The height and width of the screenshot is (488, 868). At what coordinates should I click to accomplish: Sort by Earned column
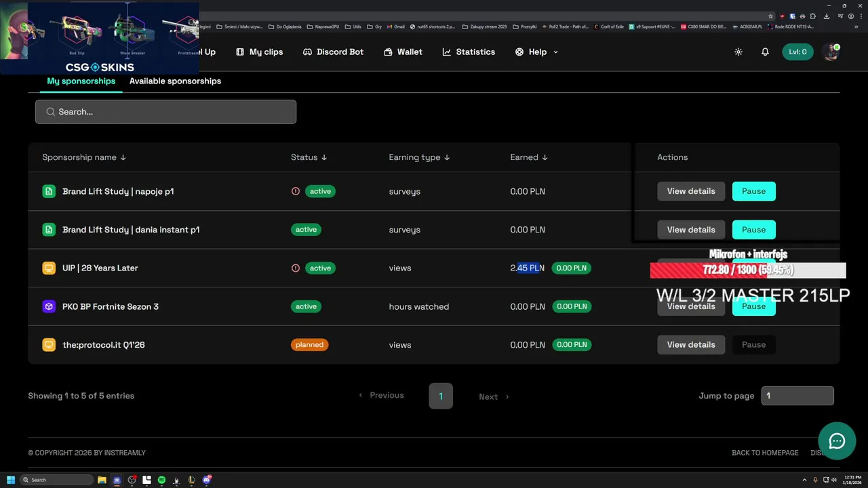click(x=529, y=157)
